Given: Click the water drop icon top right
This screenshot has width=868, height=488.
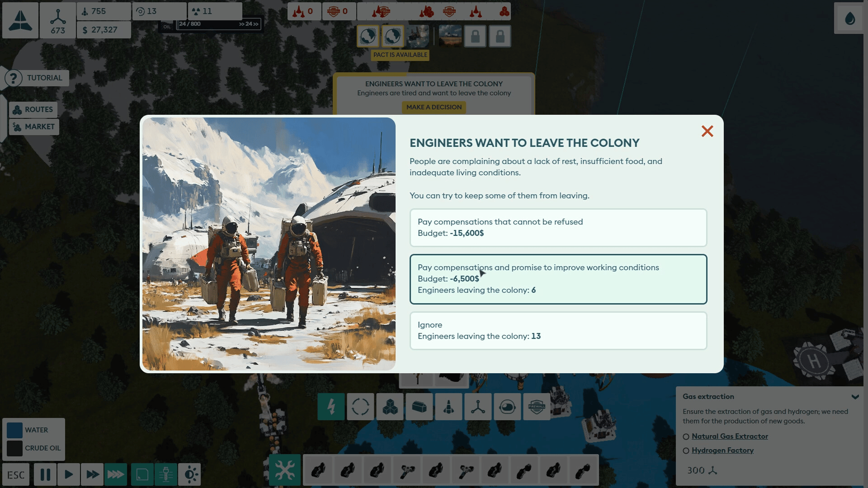Looking at the screenshot, I should point(850,19).
